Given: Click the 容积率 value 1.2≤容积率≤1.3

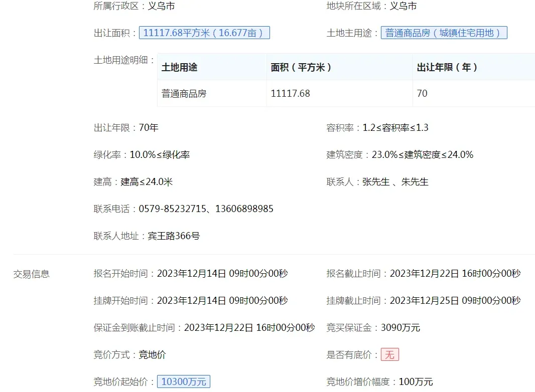Looking at the screenshot, I should pos(395,128).
